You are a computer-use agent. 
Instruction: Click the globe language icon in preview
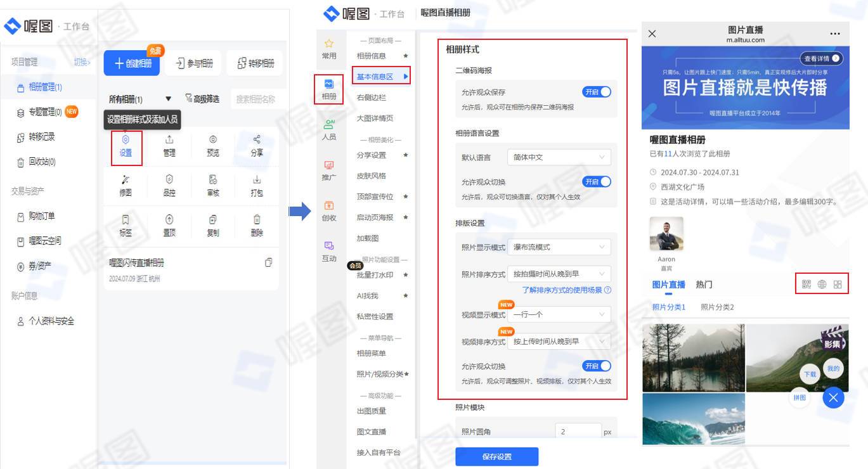[x=822, y=285]
